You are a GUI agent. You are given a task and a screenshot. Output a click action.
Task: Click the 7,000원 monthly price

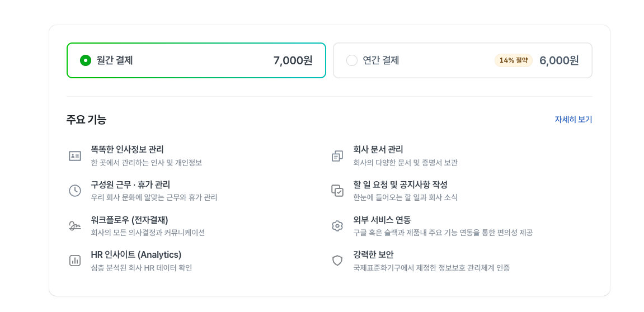click(293, 60)
